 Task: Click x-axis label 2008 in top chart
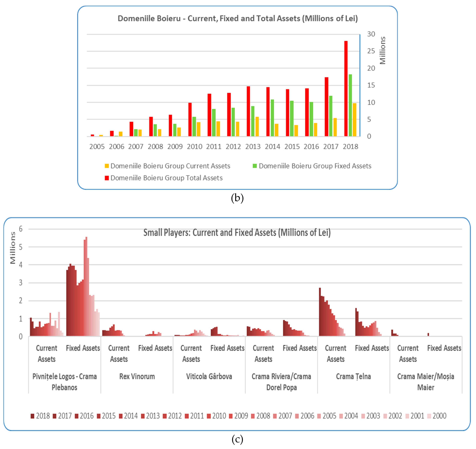tap(155, 147)
